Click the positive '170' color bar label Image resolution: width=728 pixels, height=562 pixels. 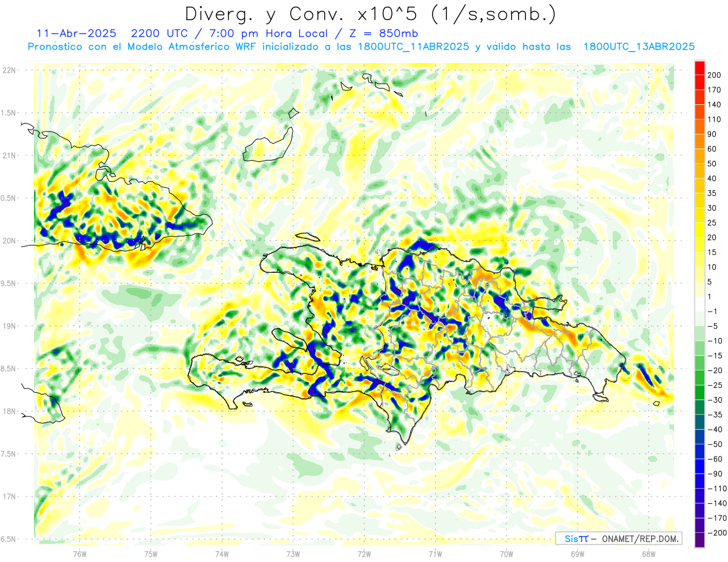click(715, 90)
